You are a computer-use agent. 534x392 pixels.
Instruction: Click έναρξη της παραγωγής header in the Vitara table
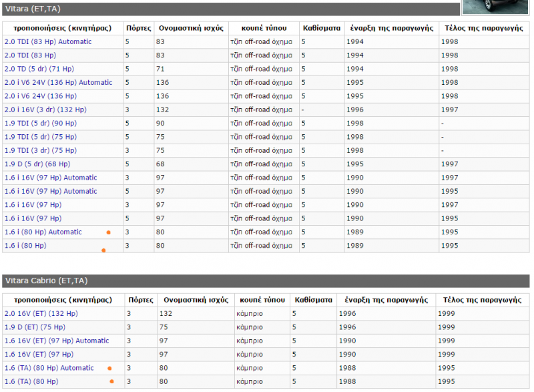coord(392,28)
